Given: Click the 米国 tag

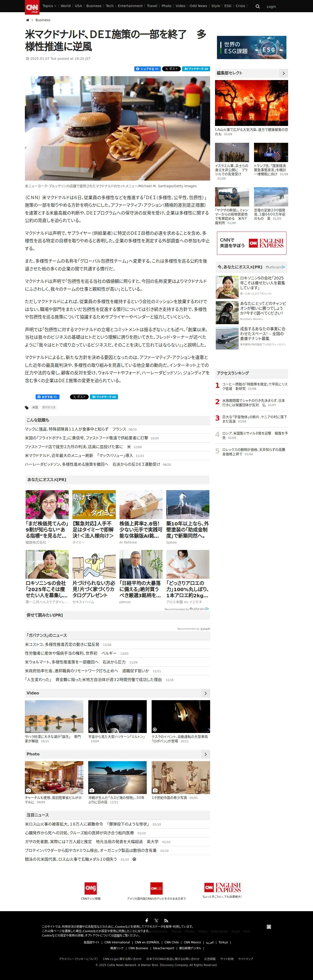Looking at the screenshot, I should tap(35, 407).
